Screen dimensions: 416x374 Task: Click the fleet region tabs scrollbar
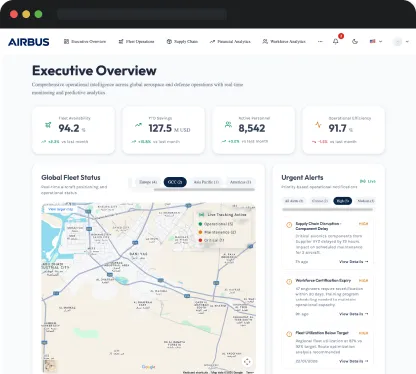pos(204,190)
